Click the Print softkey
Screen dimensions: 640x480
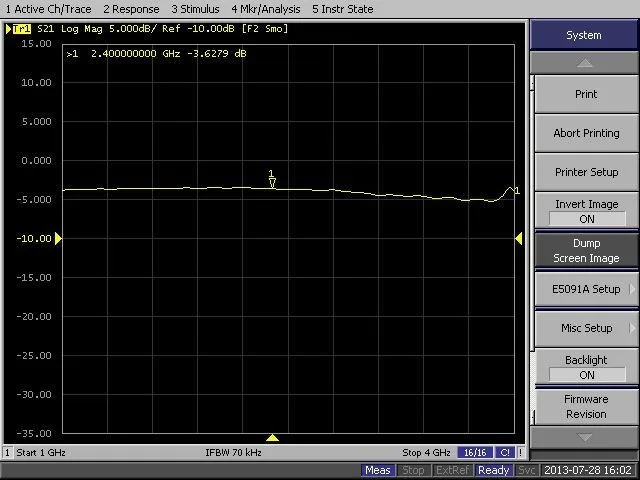click(x=587, y=94)
